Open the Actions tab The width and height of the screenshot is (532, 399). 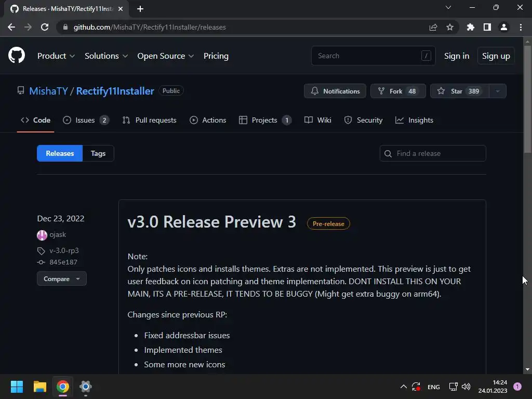(208, 120)
